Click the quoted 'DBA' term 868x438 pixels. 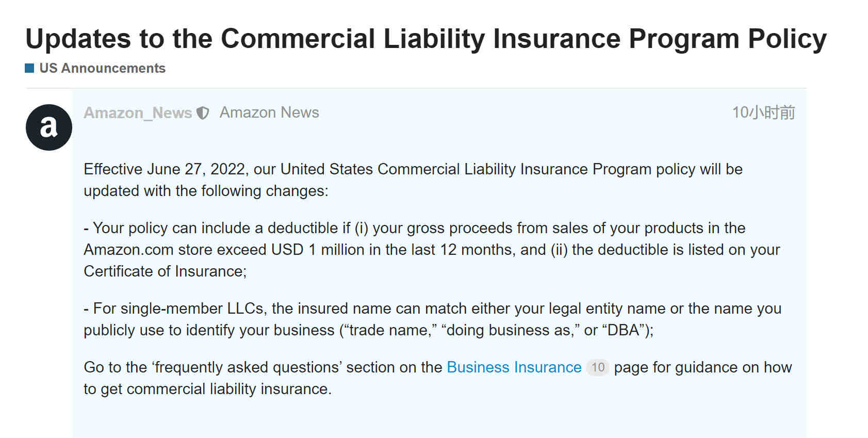(x=624, y=330)
